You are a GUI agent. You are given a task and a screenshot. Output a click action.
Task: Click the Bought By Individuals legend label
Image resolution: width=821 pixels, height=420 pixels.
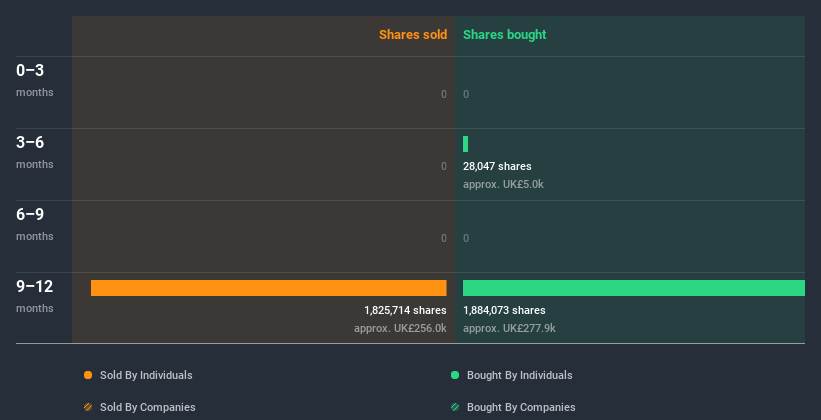(x=519, y=375)
